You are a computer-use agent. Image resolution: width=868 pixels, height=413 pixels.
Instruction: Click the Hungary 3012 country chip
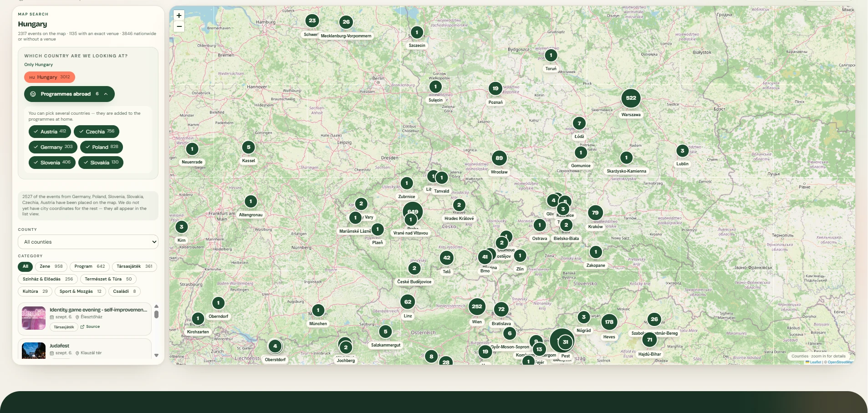point(50,77)
